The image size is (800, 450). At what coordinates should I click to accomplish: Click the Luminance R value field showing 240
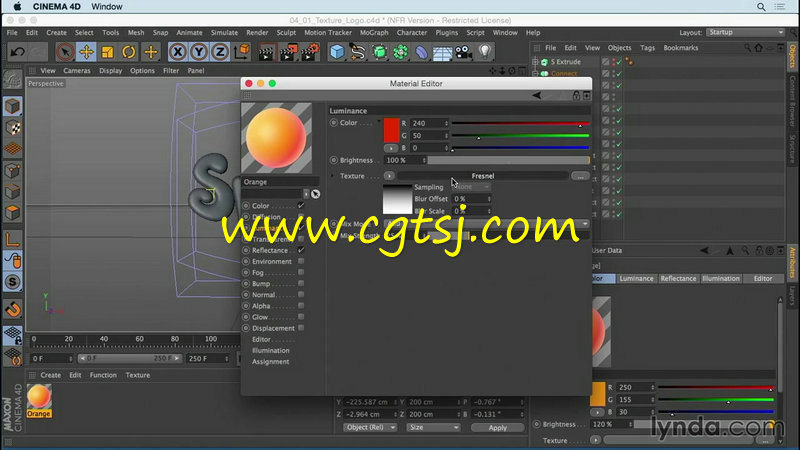coord(429,123)
